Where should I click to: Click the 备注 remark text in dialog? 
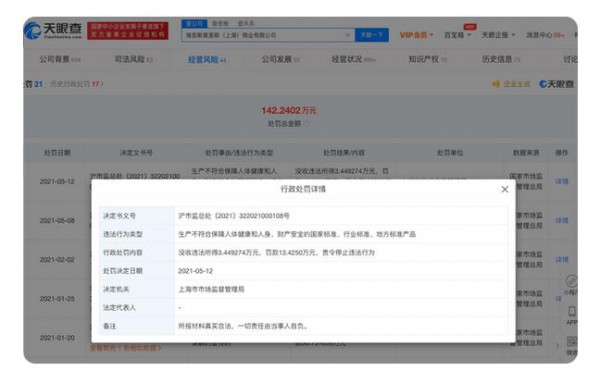(243, 326)
